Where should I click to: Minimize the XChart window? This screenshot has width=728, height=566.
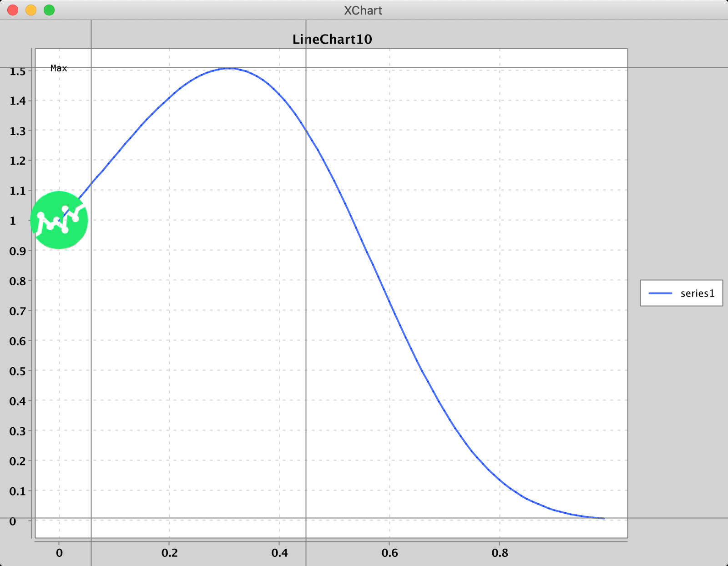coord(31,10)
